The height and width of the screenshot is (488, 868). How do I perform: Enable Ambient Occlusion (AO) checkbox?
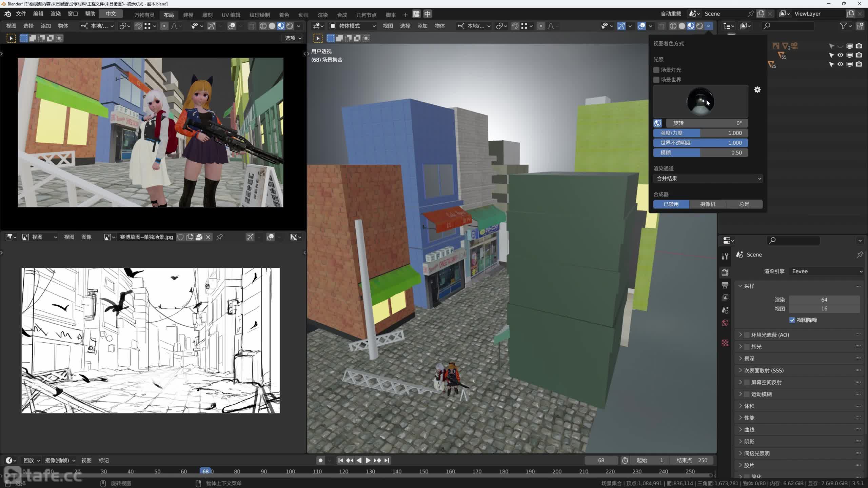tap(746, 335)
